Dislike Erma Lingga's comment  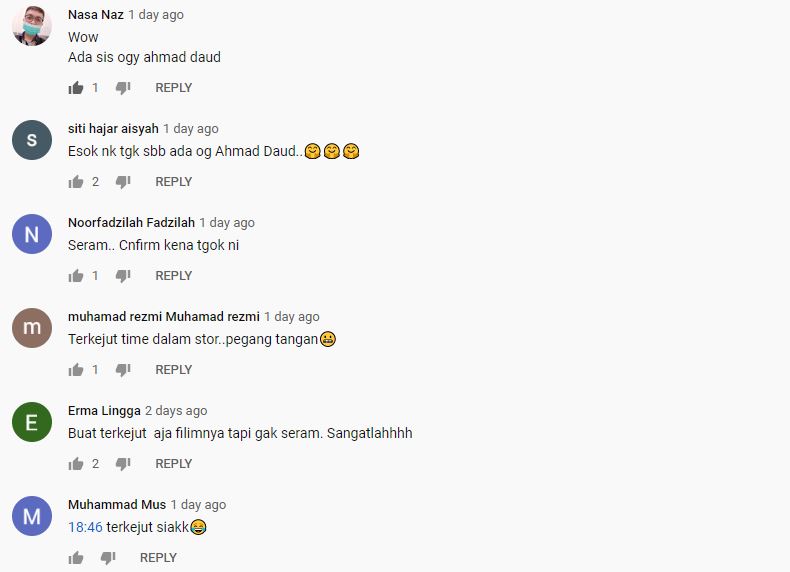(x=123, y=464)
